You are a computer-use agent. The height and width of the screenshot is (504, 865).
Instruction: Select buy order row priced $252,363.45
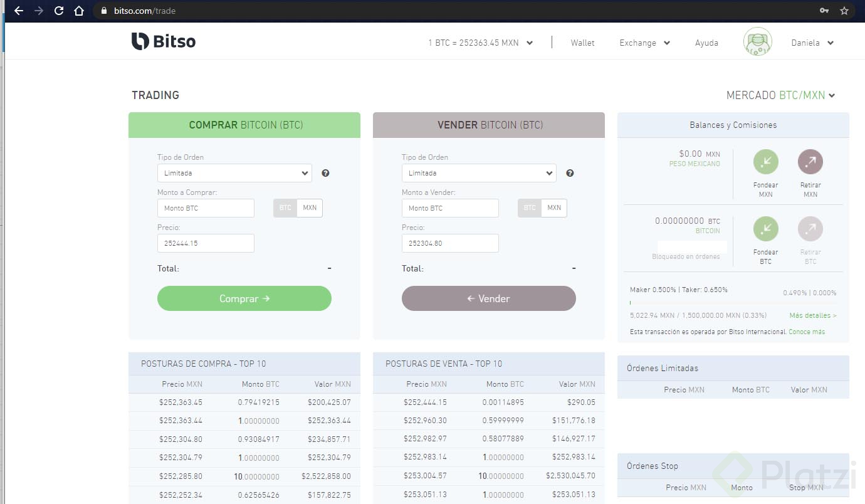pyautogui.click(x=244, y=402)
